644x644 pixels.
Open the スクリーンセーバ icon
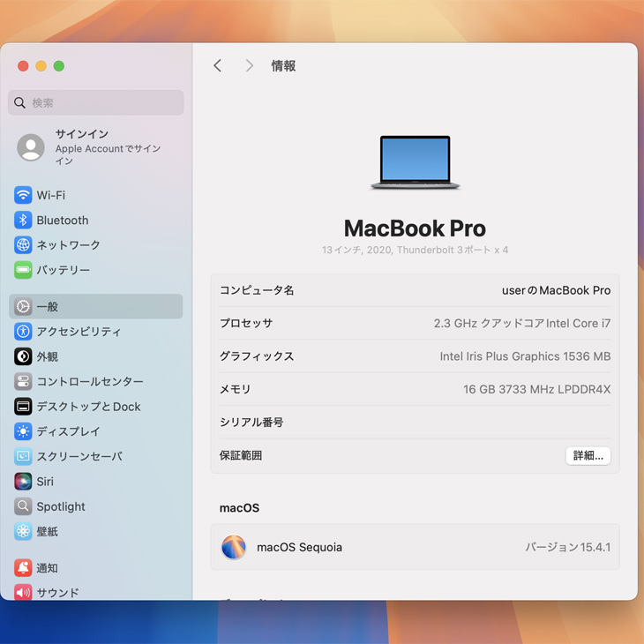click(23, 456)
